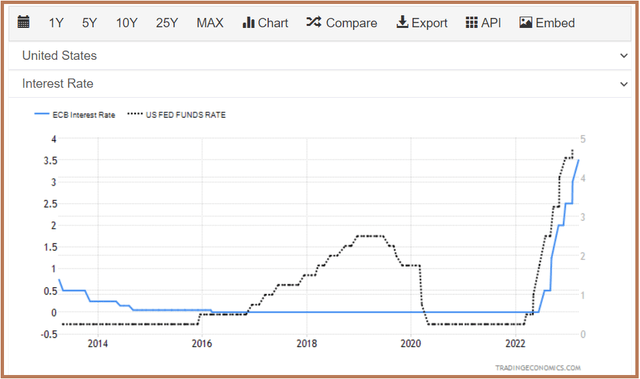The height and width of the screenshot is (379, 640).
Task: Choose the 25Y time range
Action: 167,23
